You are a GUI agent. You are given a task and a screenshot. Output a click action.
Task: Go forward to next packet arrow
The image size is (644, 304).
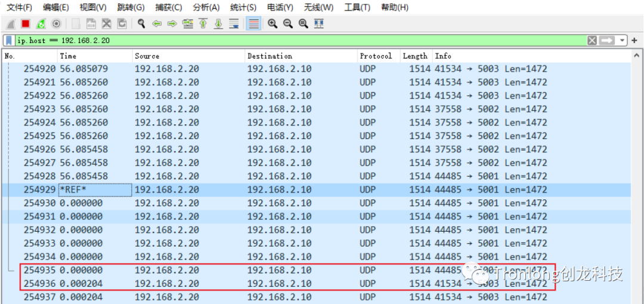[x=172, y=24]
